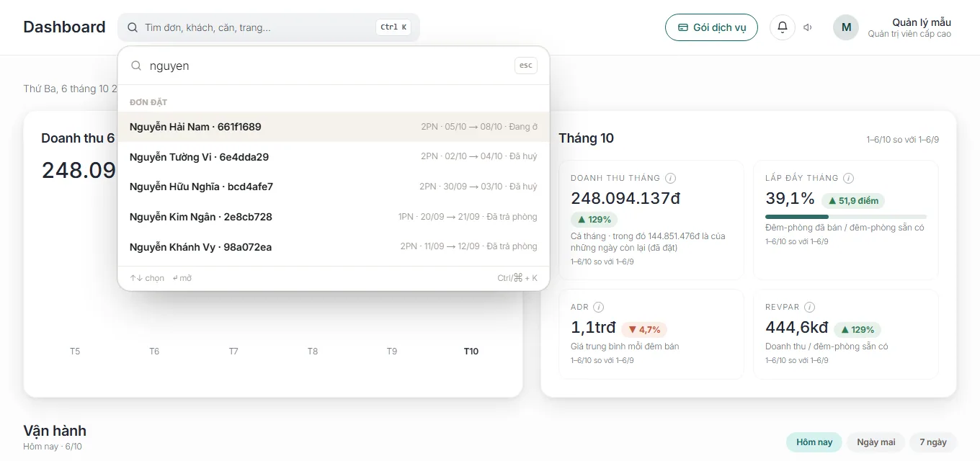The height and width of the screenshot is (461, 980).
Task: Open the user avatar M
Action: point(846,27)
